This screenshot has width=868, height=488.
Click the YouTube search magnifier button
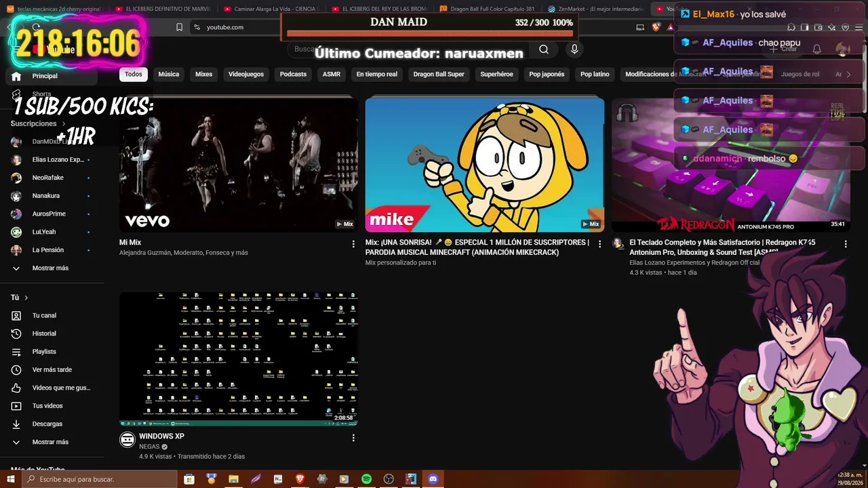[x=543, y=49]
